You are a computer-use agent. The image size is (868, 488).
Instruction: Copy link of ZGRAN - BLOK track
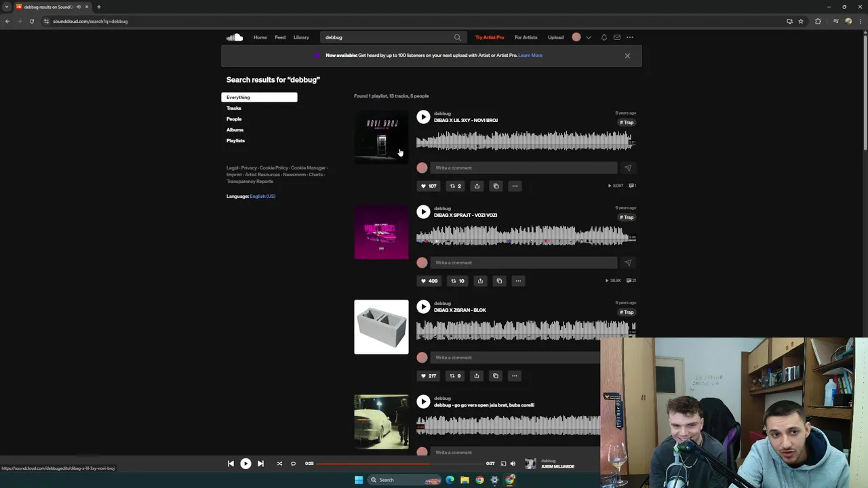point(496,375)
